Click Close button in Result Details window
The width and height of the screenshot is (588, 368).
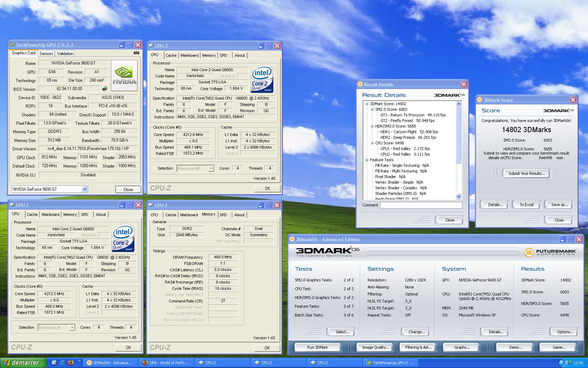(x=450, y=220)
